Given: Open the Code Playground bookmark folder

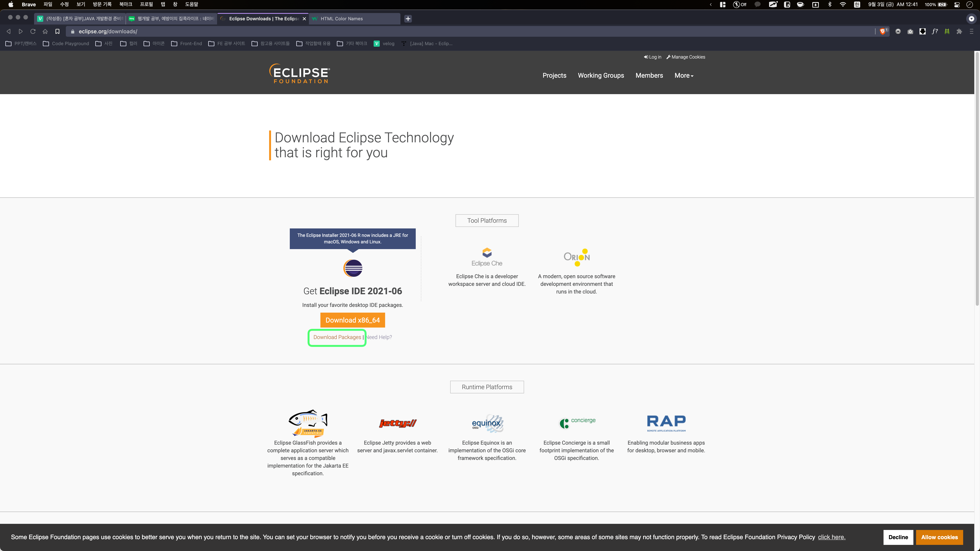Looking at the screenshot, I should point(66,44).
